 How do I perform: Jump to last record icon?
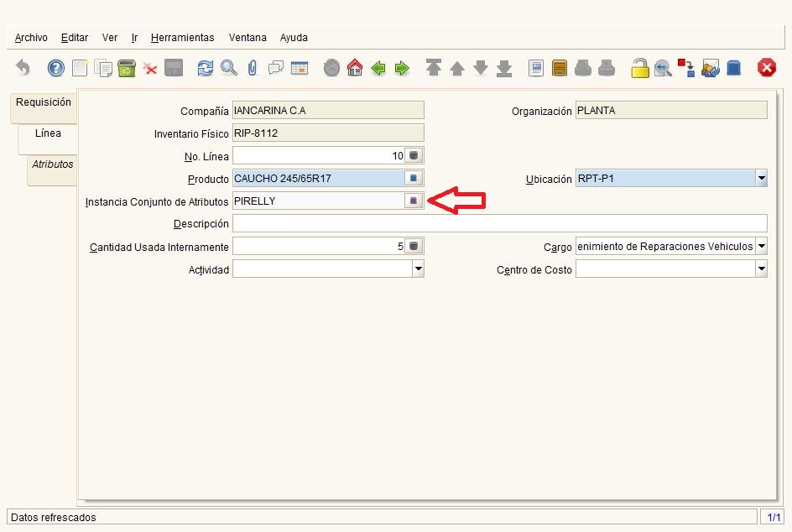pyautogui.click(x=504, y=68)
